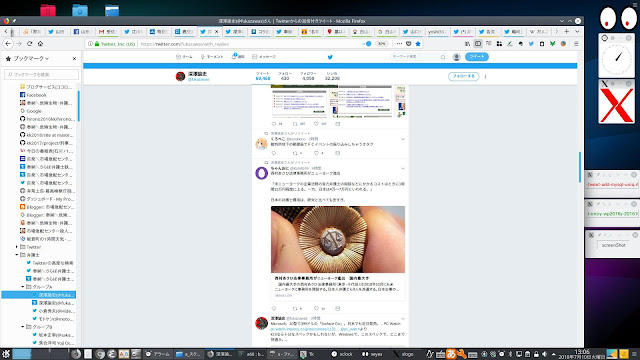Click the bookmark search field in sidebar
Screen dimensions: 640x360
point(41,74)
